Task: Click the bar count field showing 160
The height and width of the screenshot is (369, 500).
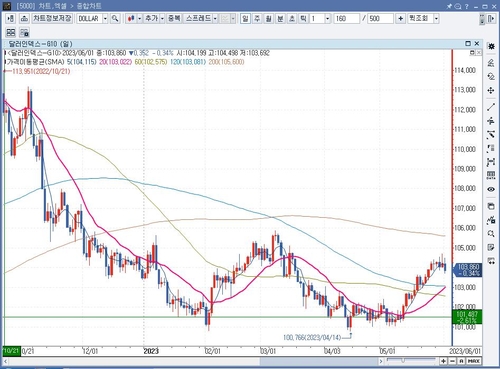Action: click(347, 19)
